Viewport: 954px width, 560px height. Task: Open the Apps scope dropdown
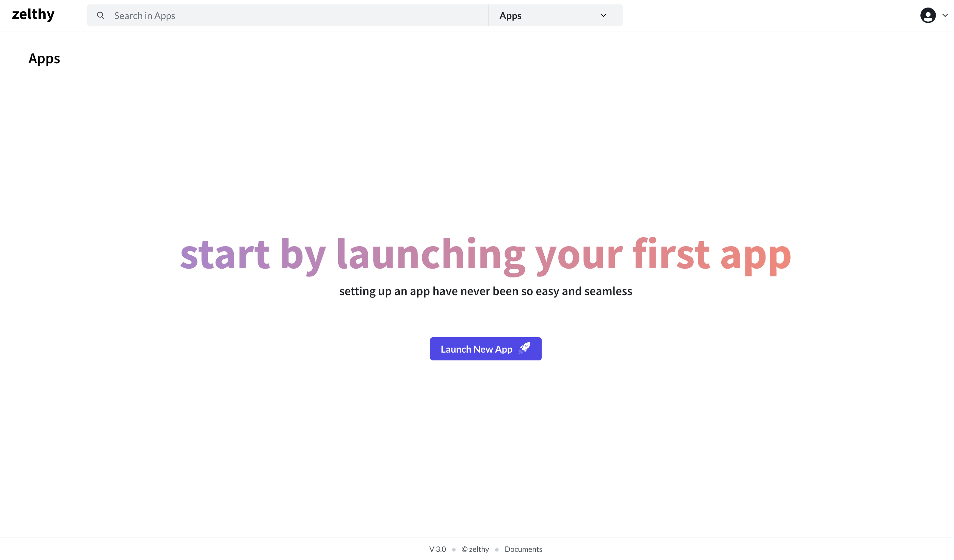[555, 16]
